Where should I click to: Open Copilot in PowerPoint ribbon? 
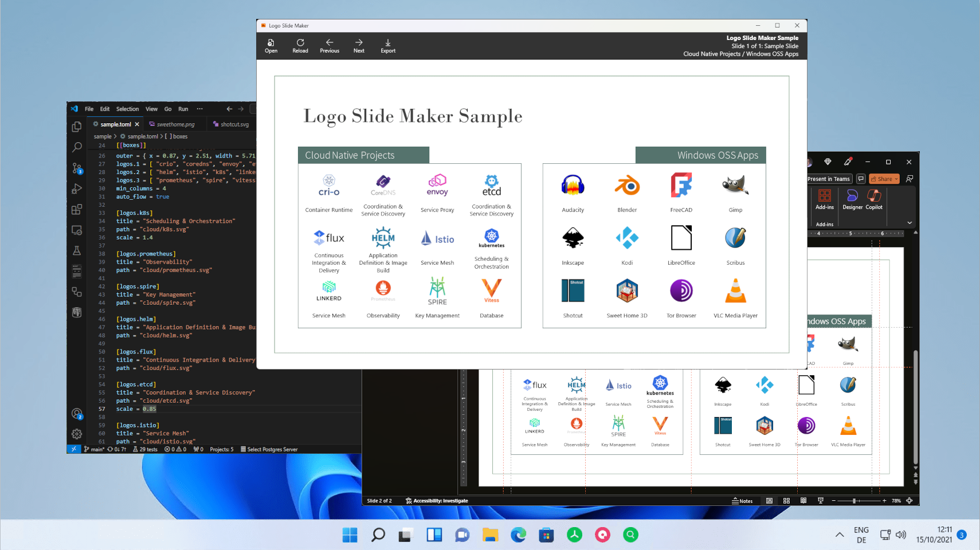coord(874,199)
